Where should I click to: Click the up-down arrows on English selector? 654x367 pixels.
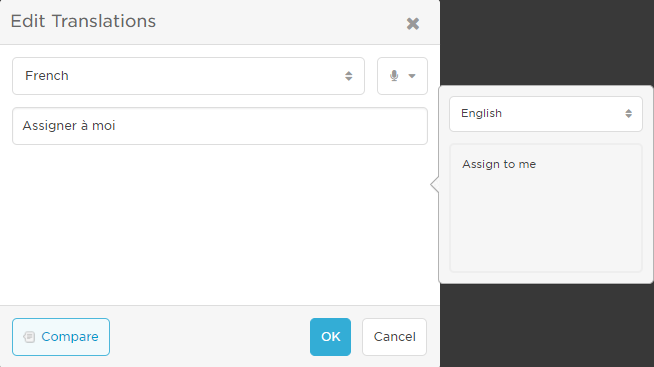click(629, 113)
